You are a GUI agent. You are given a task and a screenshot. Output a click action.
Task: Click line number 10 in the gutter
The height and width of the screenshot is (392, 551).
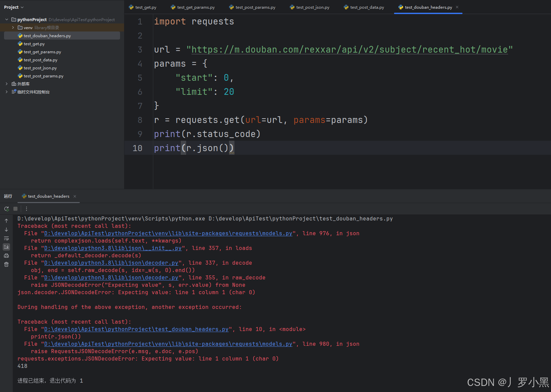point(137,148)
